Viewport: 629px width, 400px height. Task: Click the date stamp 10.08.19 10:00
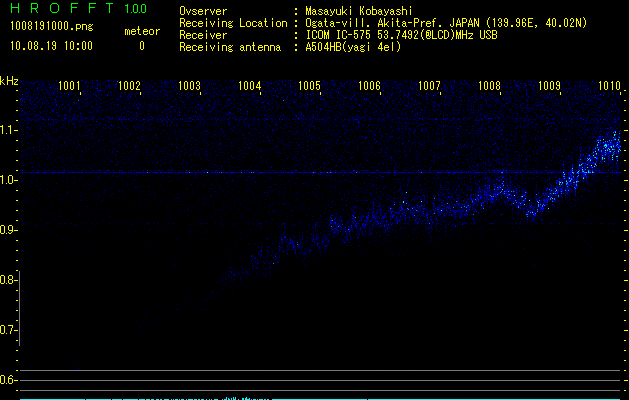coord(51,46)
